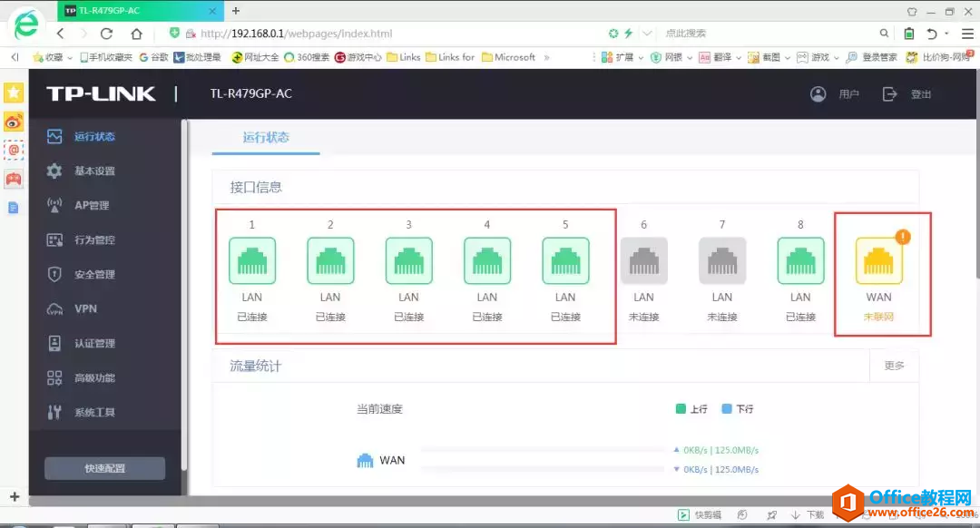Close the TL-R479GP-AC browser tab
The image size is (980, 528).
212,11
